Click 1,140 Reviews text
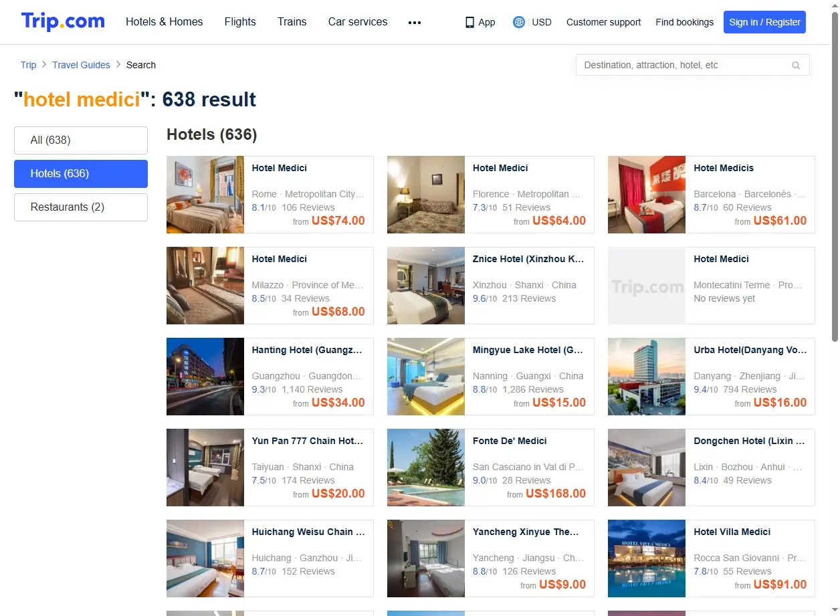Screen dimensions: 840x616 (312, 389)
